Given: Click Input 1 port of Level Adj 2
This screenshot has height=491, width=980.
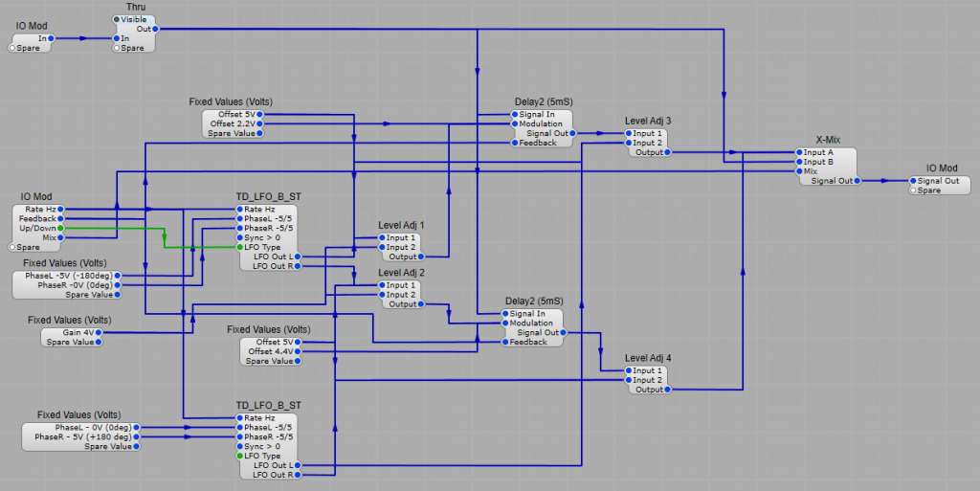Looking at the screenshot, I should coord(382,285).
